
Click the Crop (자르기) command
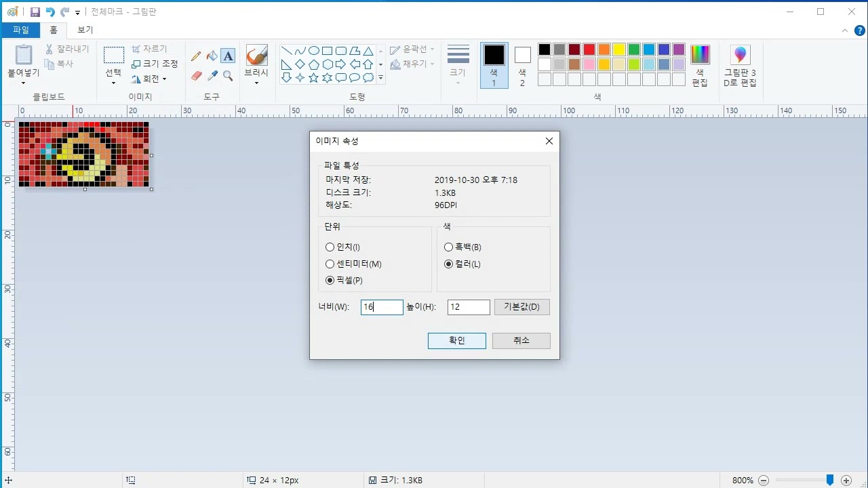[149, 49]
